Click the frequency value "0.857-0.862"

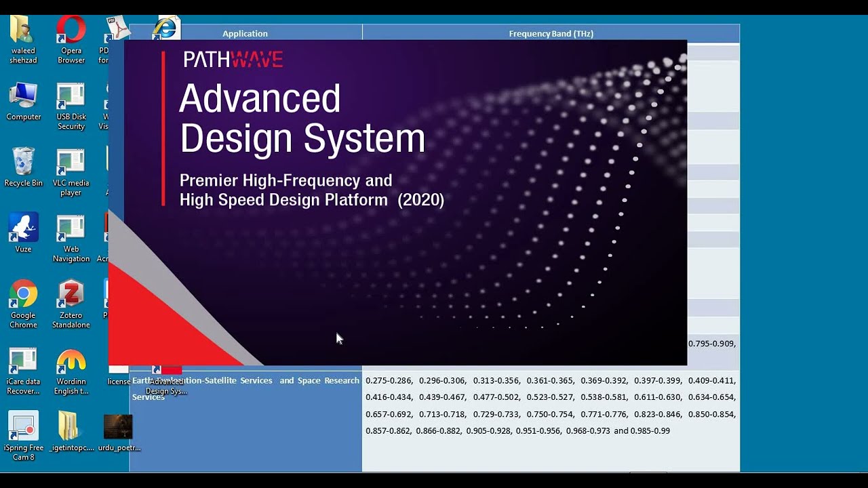389,431
